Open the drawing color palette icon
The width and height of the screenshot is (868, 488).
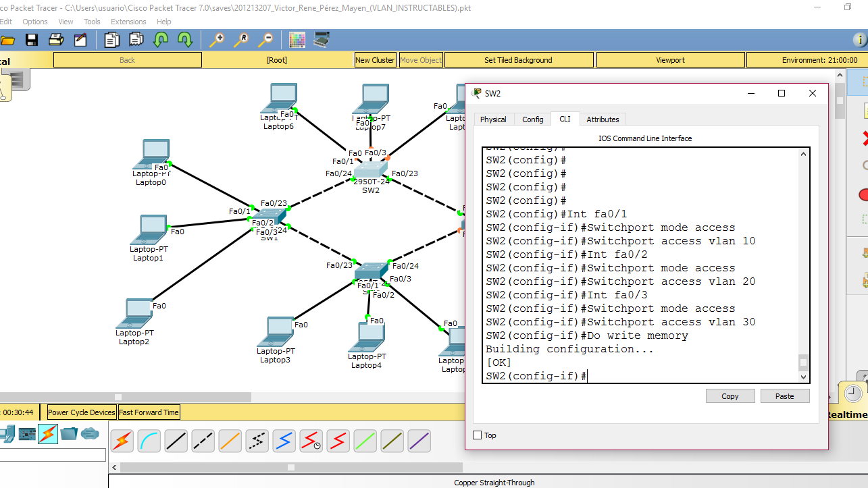coord(297,40)
